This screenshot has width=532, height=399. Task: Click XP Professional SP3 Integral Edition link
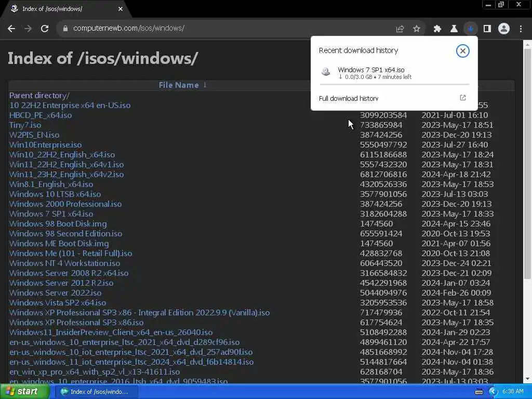click(139, 312)
